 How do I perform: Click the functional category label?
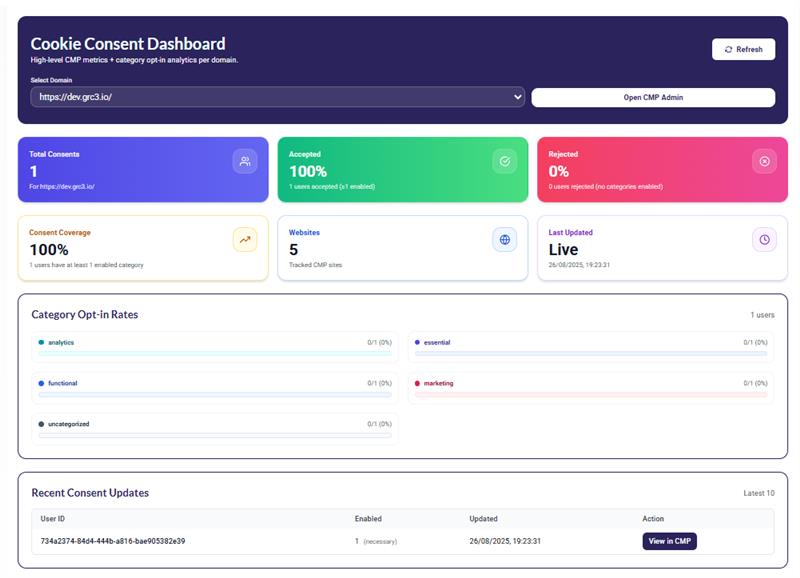tap(63, 383)
